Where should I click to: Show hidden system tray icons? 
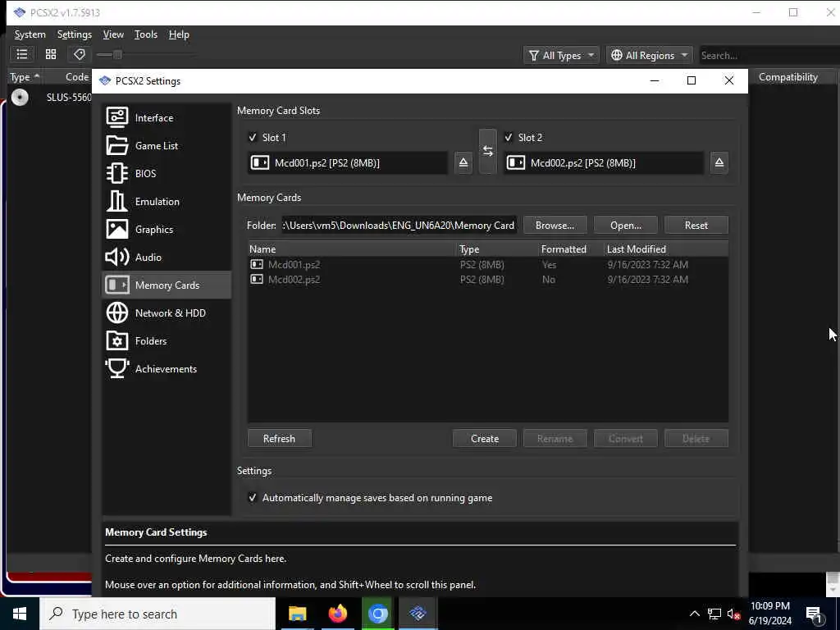pos(694,614)
